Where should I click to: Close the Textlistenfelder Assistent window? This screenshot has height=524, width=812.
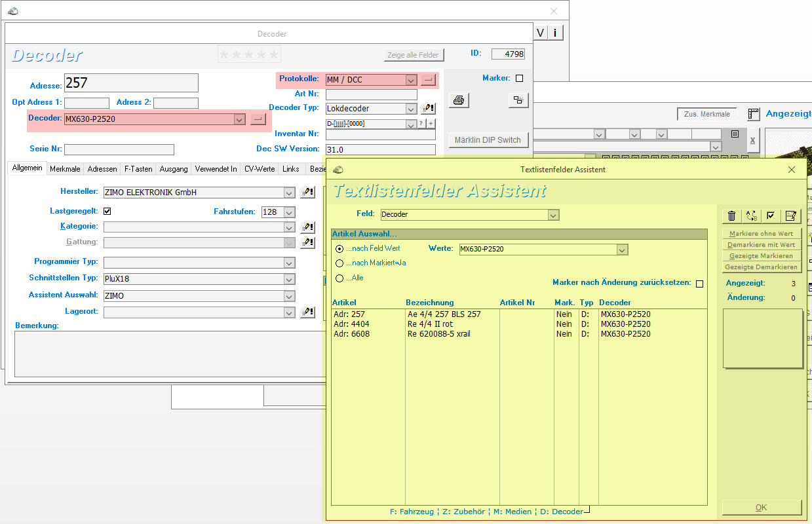coord(792,170)
